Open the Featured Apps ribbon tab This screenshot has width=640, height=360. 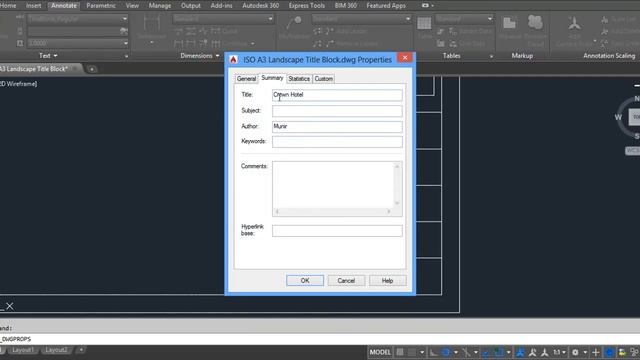tap(386, 6)
